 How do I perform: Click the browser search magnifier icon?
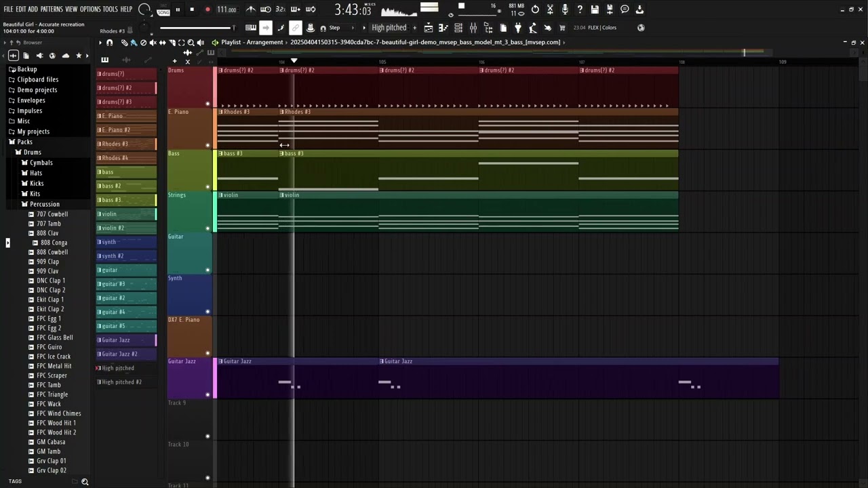[x=85, y=482]
